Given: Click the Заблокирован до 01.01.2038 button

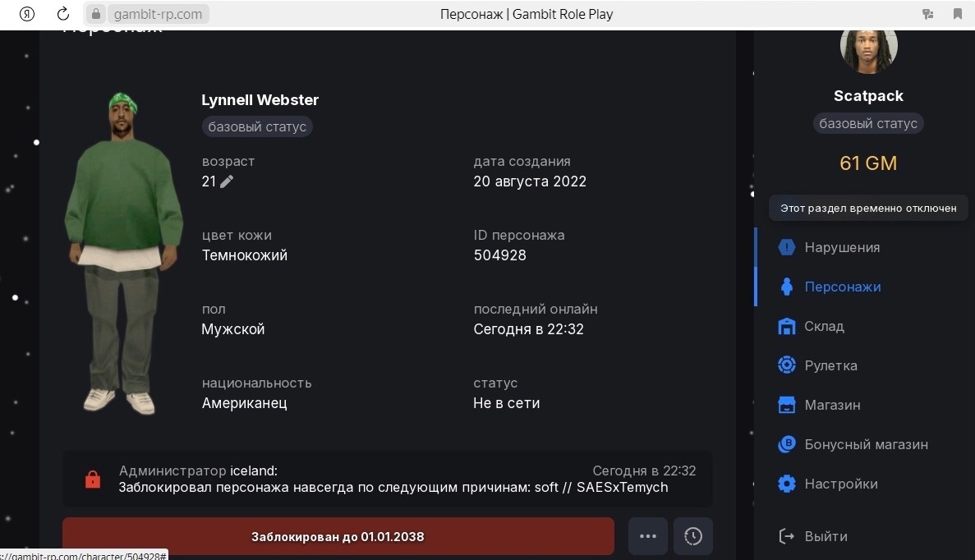Looking at the screenshot, I should (338, 537).
